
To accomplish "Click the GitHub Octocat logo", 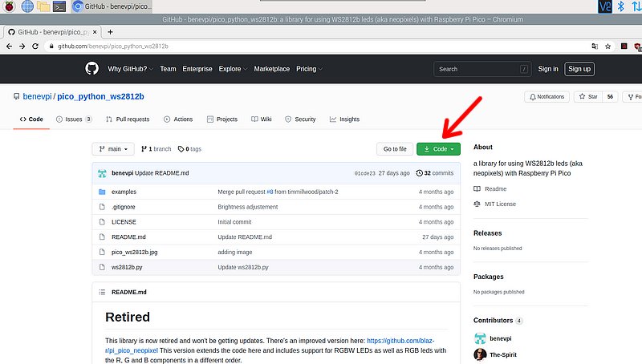I will point(91,68).
